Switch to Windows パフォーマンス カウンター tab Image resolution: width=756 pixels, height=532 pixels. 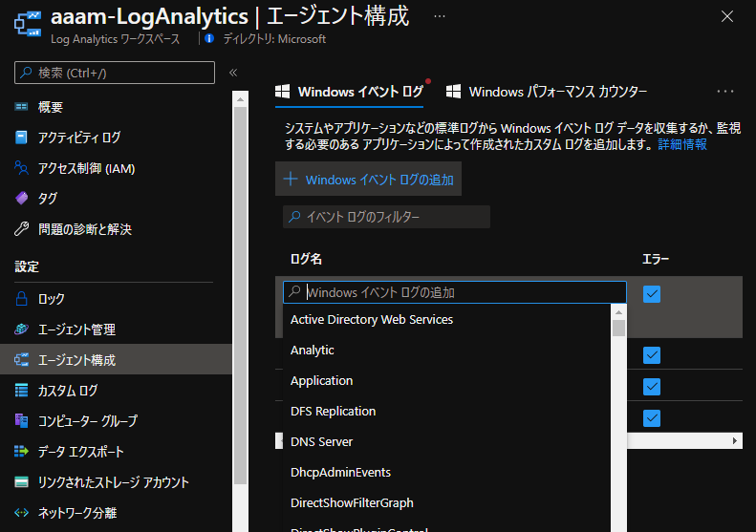click(x=547, y=92)
